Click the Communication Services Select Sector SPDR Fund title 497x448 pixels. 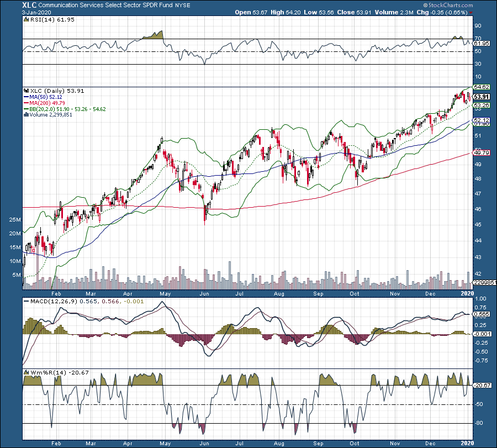[x=105, y=5]
